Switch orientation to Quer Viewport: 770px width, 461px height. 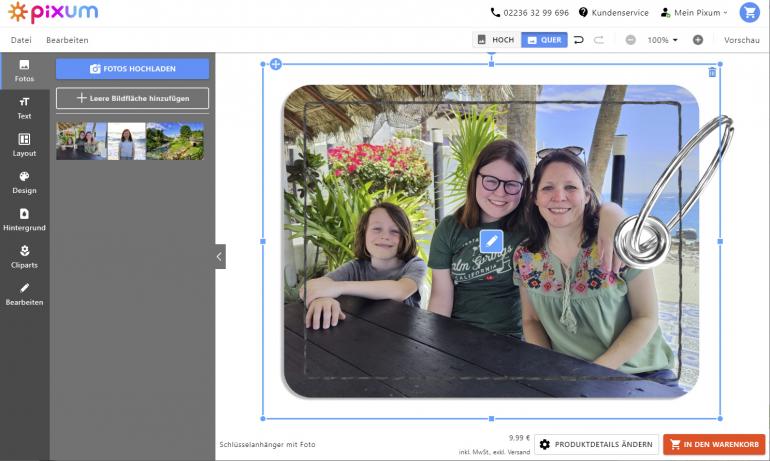tap(544, 40)
